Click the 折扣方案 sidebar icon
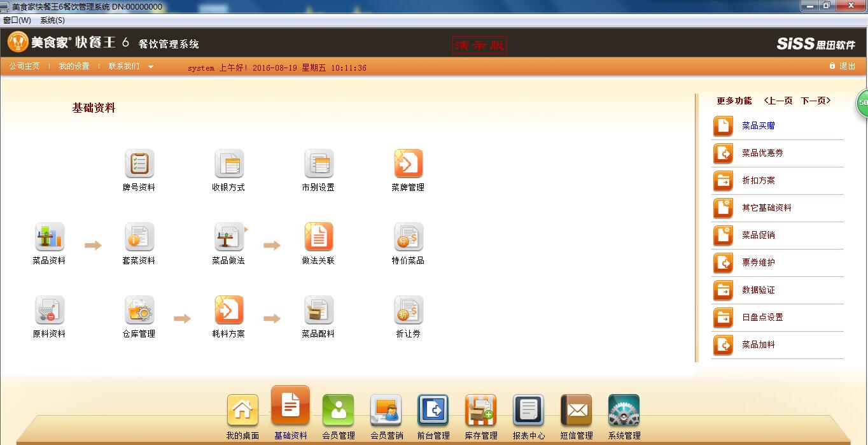This screenshot has height=445, width=868. click(724, 181)
